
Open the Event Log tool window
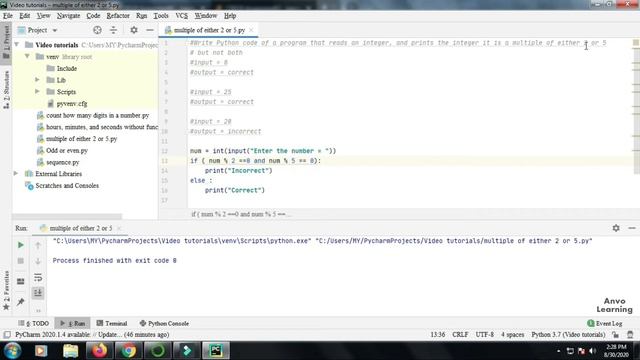coord(604,323)
